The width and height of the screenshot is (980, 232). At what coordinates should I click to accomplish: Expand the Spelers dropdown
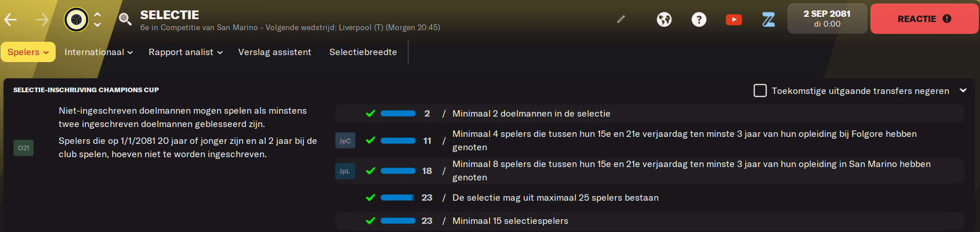(28, 52)
